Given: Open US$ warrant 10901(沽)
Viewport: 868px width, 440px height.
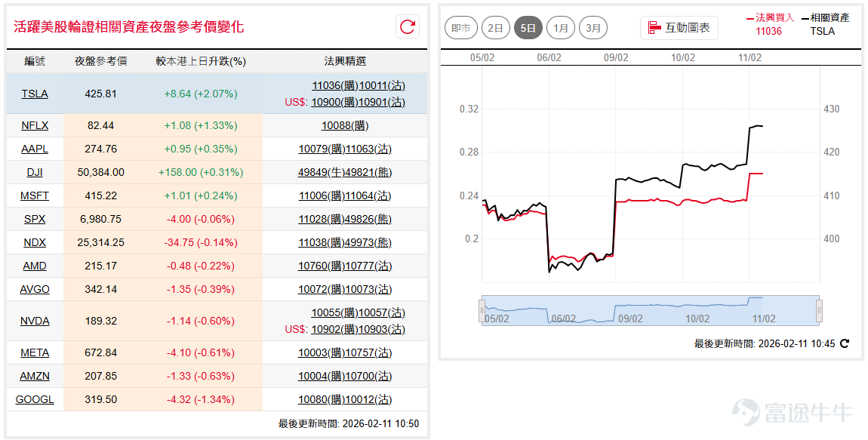Looking at the screenshot, I should (382, 102).
